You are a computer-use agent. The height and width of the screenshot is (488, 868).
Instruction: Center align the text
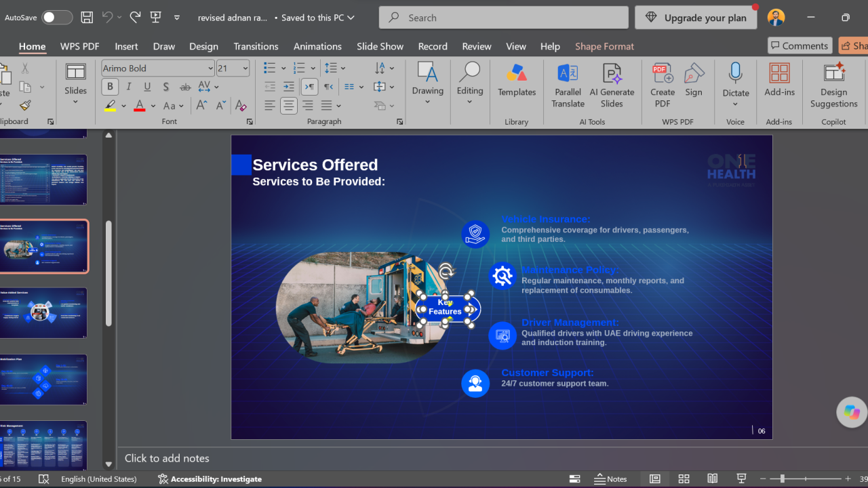pos(289,106)
